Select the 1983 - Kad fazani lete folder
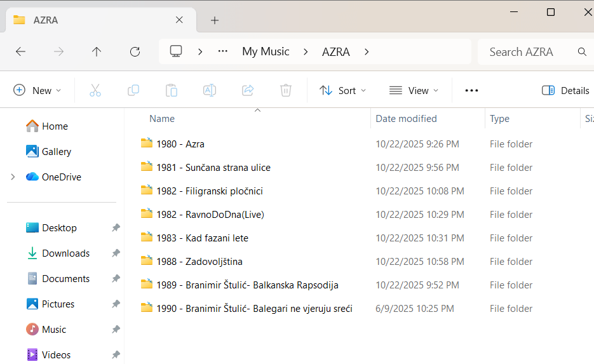The image size is (594, 364). pos(202,238)
